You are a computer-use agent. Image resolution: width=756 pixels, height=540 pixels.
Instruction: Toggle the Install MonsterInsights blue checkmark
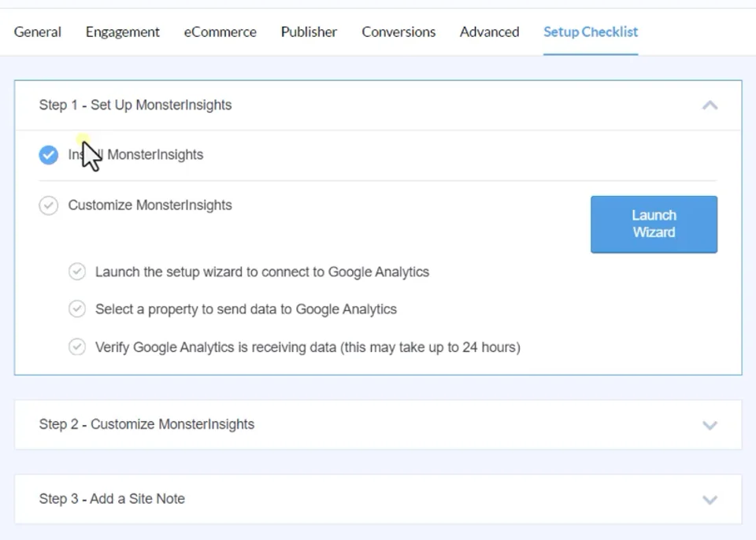(49, 155)
